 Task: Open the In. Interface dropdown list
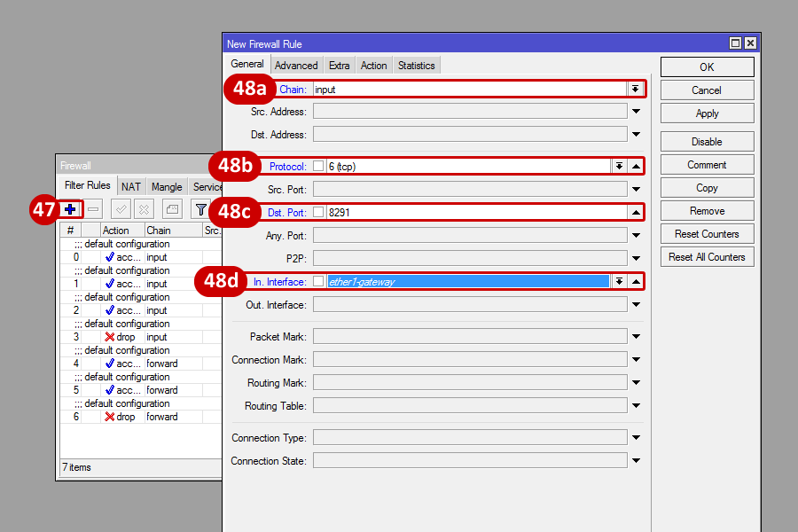pos(619,281)
